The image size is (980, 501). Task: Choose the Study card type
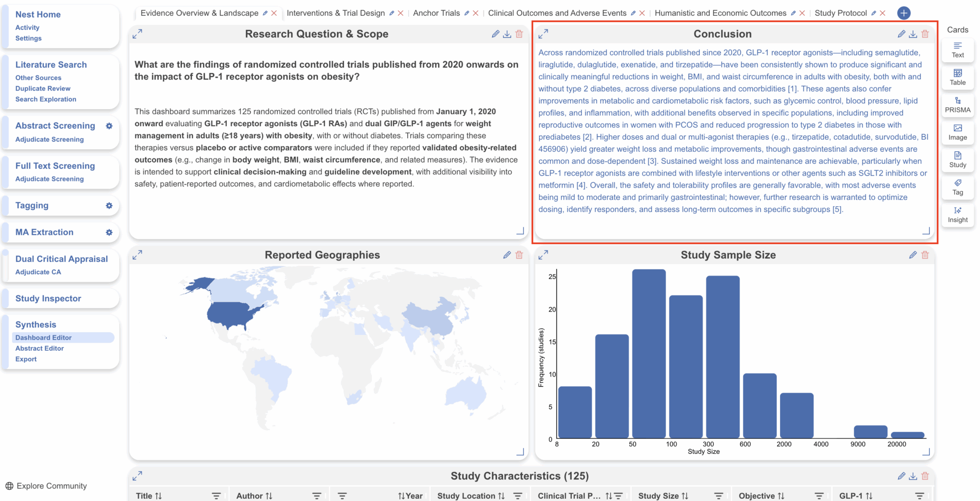point(958,160)
